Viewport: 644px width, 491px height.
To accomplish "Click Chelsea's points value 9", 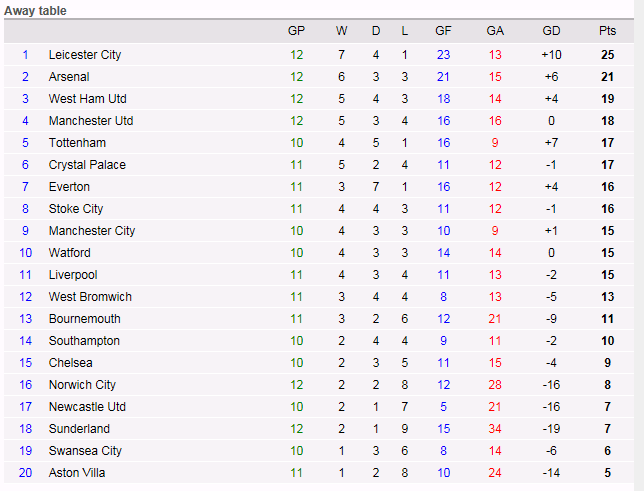I will pyautogui.click(x=608, y=363).
